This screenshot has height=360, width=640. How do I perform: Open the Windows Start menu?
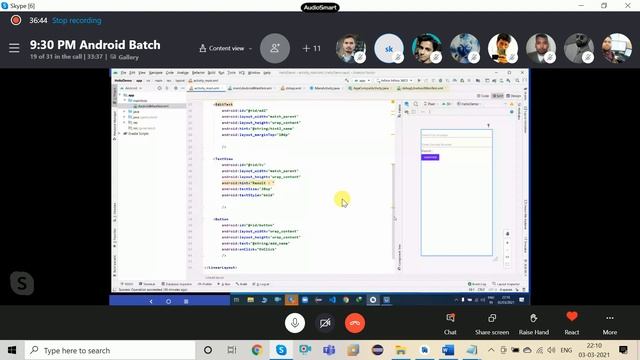[12, 350]
